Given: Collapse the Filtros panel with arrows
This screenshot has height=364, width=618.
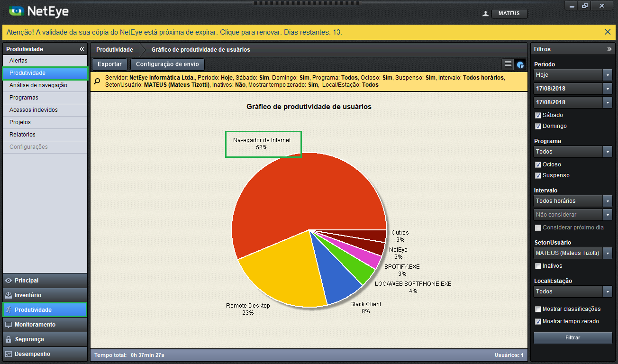Looking at the screenshot, I should [609, 49].
